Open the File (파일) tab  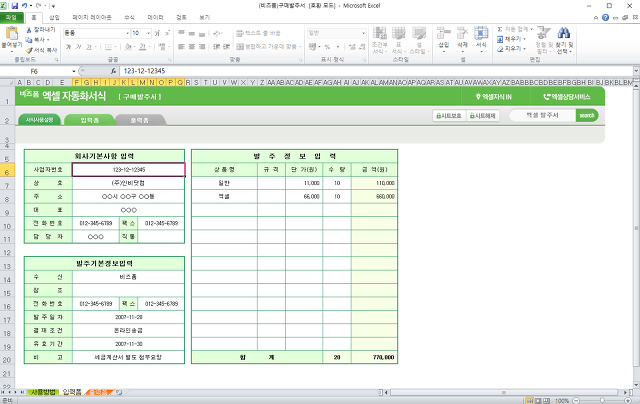point(11,18)
